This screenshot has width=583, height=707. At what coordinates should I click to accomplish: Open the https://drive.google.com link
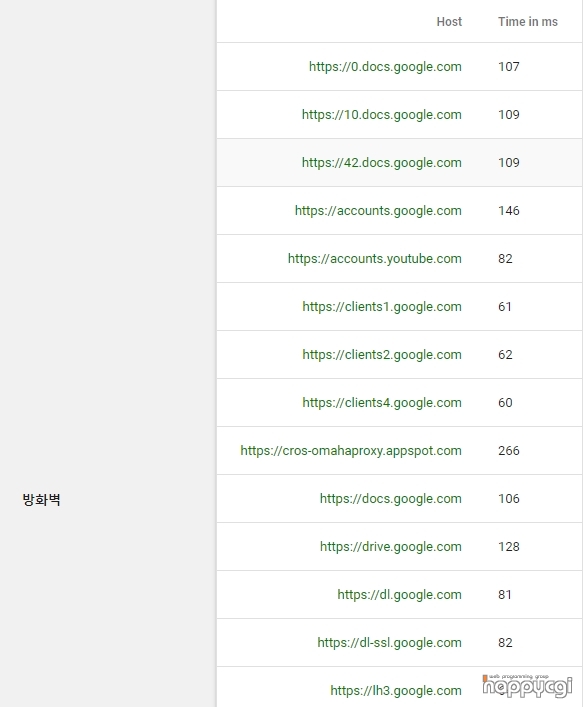click(390, 547)
